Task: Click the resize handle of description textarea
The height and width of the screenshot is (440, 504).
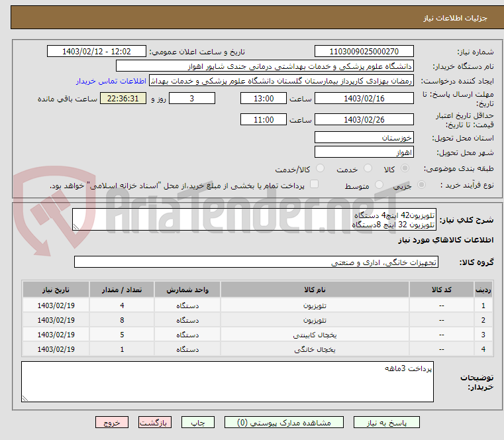Action: point(76,227)
